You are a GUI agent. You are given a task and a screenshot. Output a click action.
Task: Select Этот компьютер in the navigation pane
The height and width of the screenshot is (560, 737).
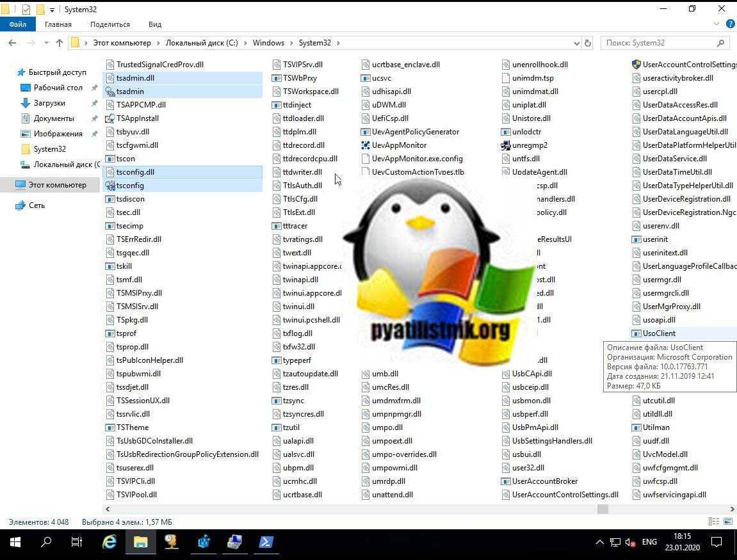[57, 185]
